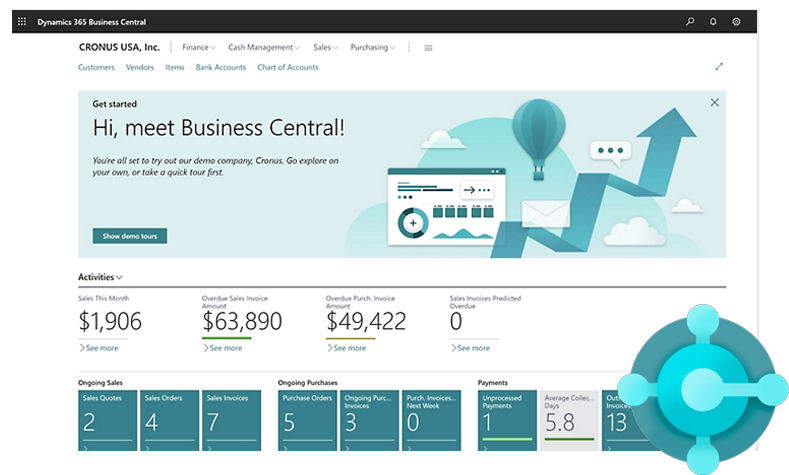The image size is (789, 475).
Task: Click the CRONUS USA, Inc. company name
Action: (119, 47)
